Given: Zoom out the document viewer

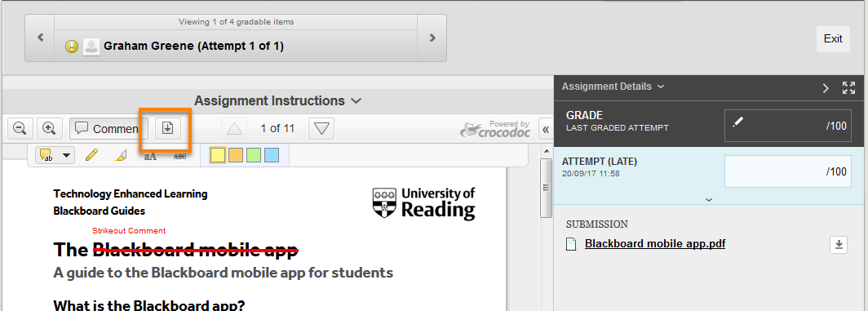Looking at the screenshot, I should [x=20, y=129].
